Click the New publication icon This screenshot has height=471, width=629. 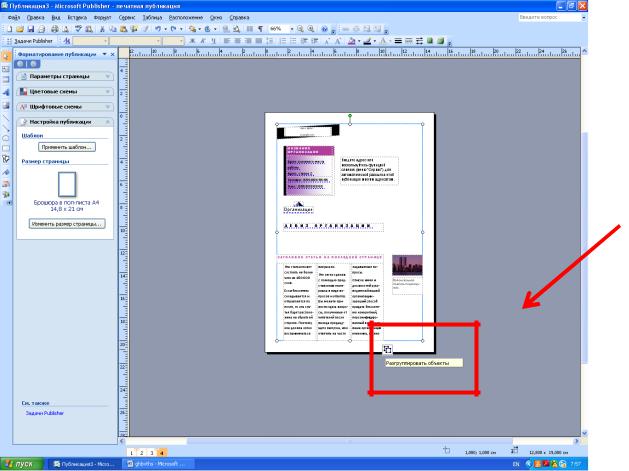coord(9,29)
